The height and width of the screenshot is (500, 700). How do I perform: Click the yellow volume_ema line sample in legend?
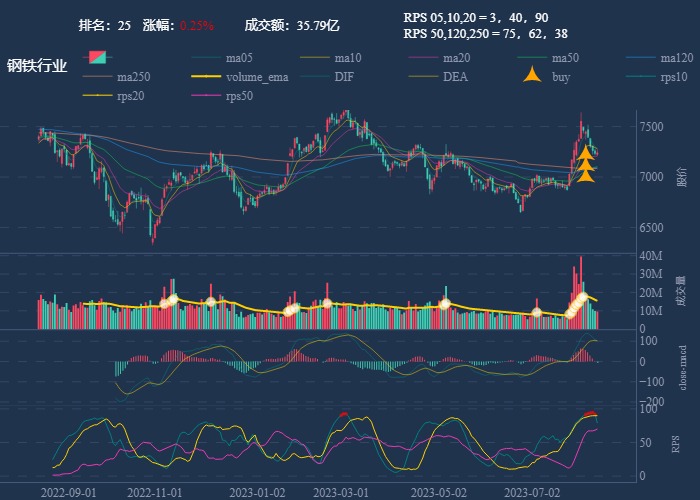[206, 77]
